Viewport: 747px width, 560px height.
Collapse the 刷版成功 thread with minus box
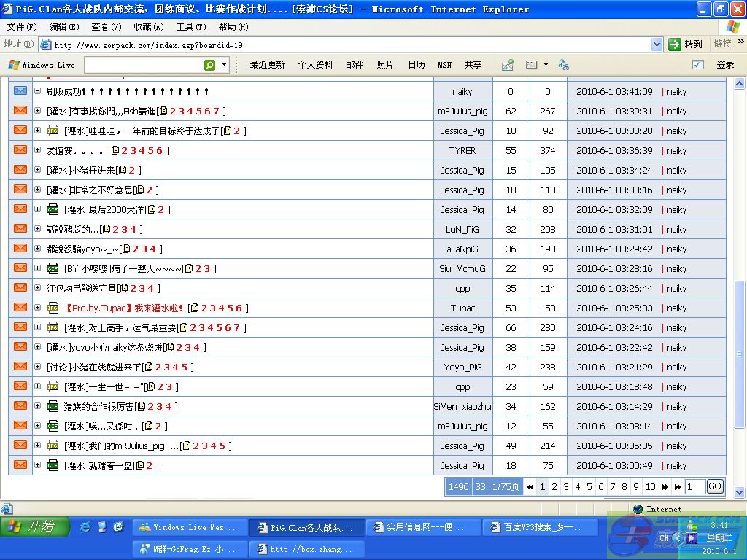pyautogui.click(x=37, y=91)
